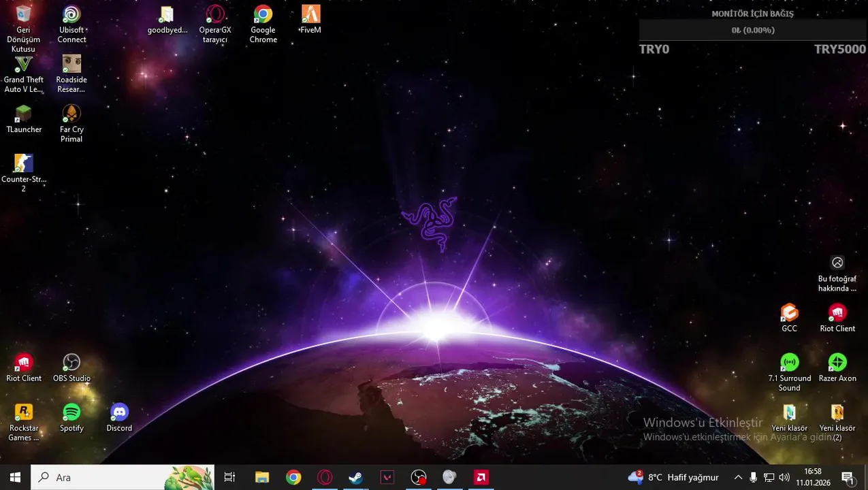868x490 pixels.
Task: Open AMD Software taskbar icon
Action: point(481,477)
